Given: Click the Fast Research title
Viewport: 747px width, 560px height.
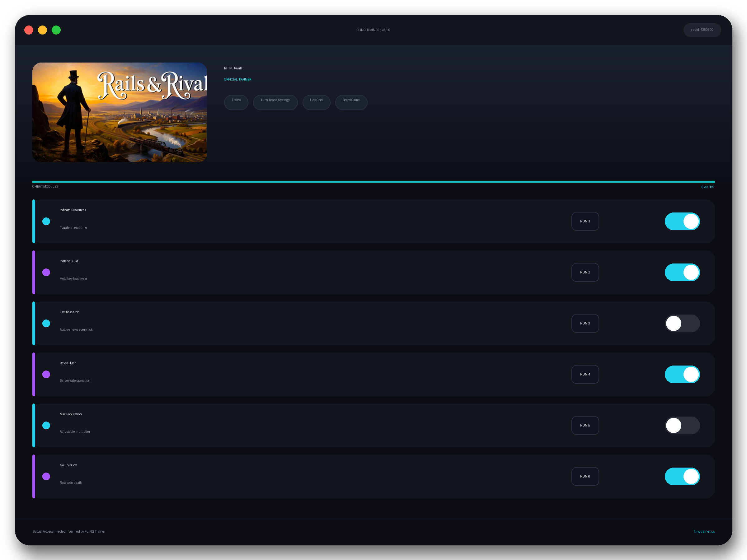Looking at the screenshot, I should pos(70,312).
